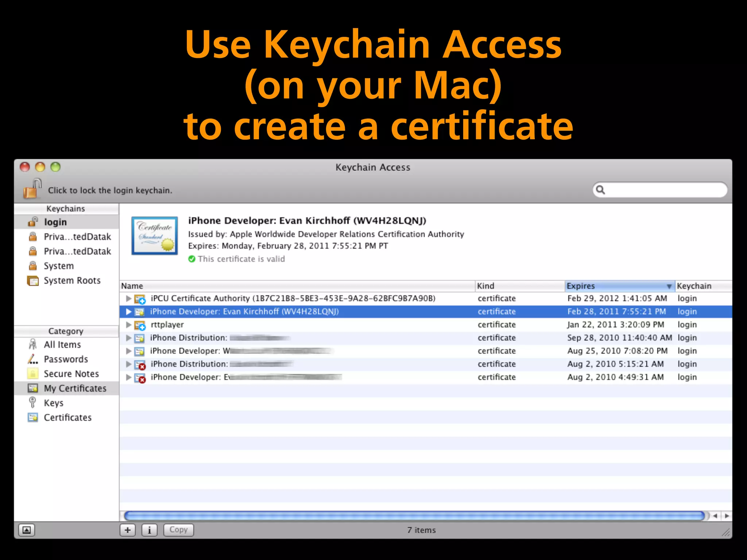
Task: Select the first Priva...tedDatak keychain
Action: (x=66, y=237)
